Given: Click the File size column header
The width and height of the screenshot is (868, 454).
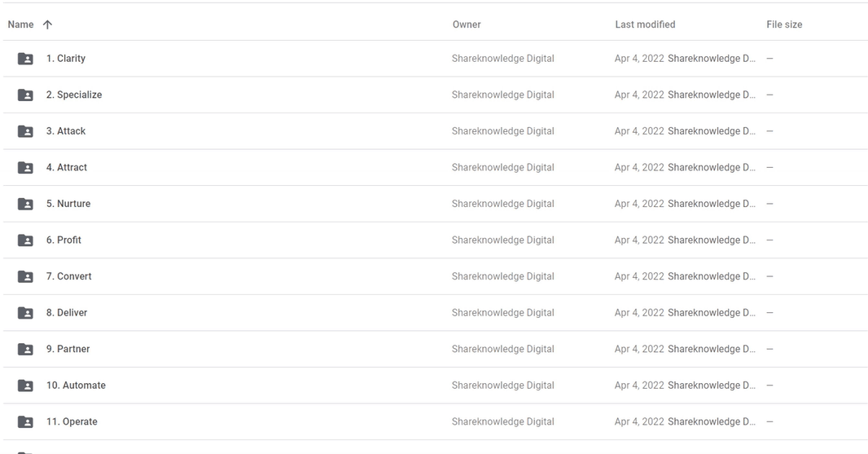Looking at the screenshot, I should coord(783,24).
